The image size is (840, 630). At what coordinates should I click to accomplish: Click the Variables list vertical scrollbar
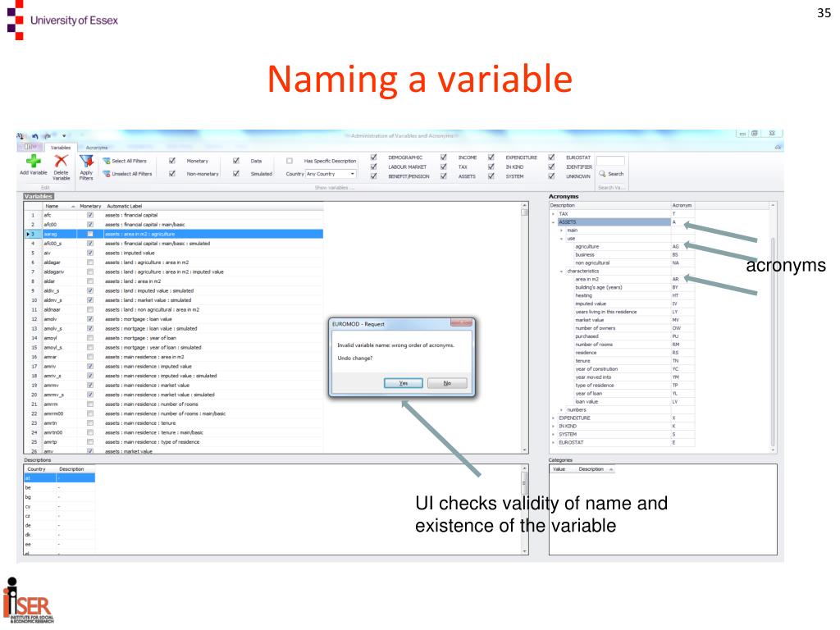pyautogui.click(x=524, y=328)
